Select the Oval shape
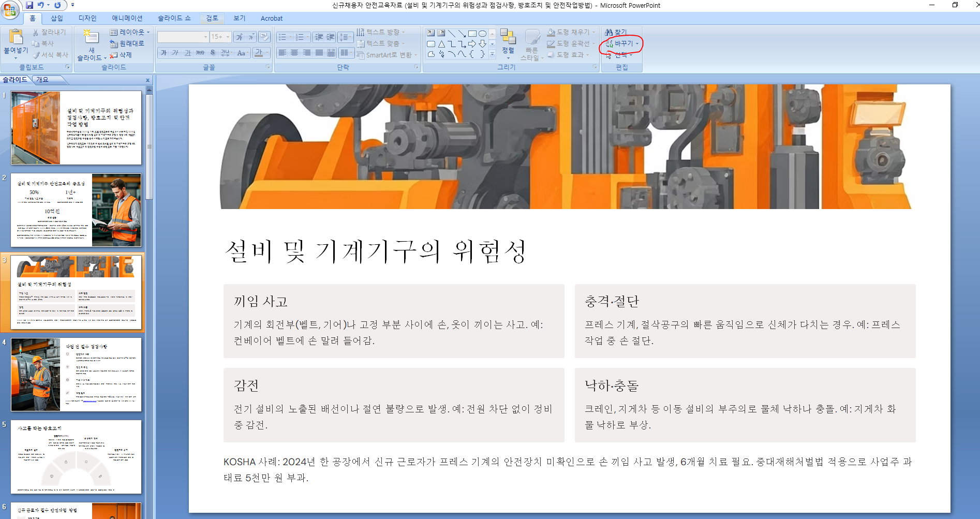 pos(482,33)
